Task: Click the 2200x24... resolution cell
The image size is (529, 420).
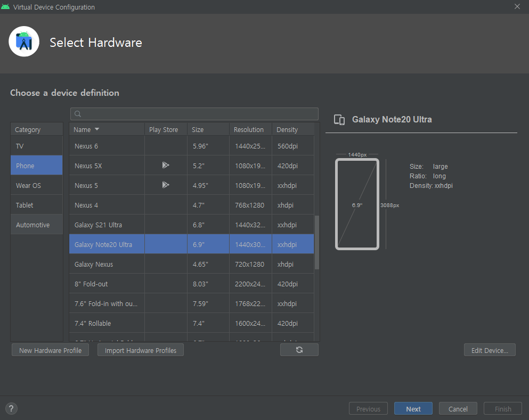Action: point(251,284)
